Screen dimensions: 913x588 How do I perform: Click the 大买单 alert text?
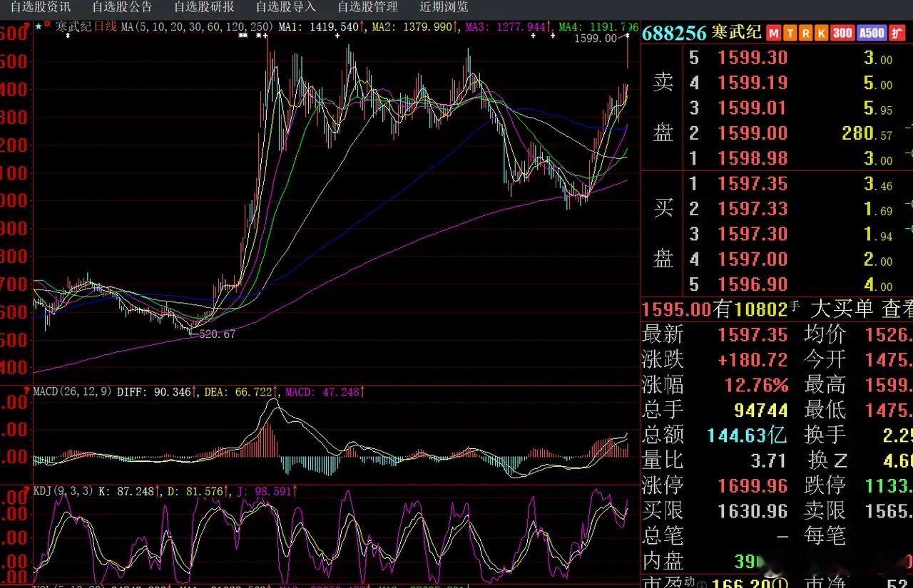(x=842, y=309)
